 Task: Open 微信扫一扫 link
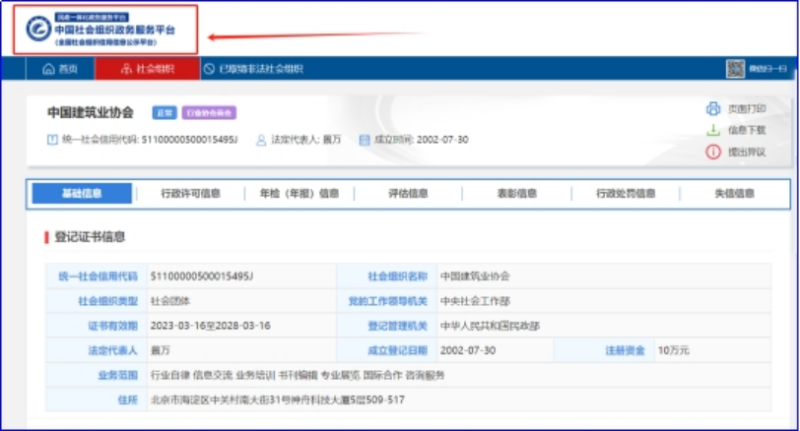(x=768, y=69)
